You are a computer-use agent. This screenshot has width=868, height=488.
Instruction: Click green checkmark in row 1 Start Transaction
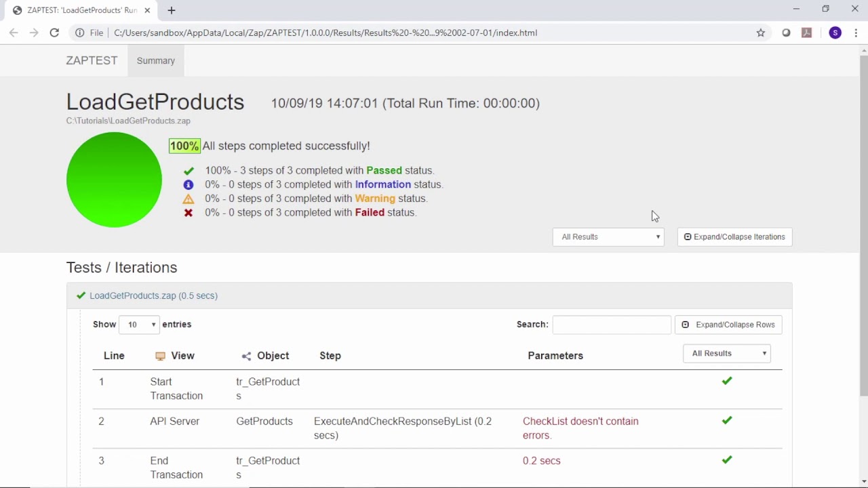pos(727,381)
